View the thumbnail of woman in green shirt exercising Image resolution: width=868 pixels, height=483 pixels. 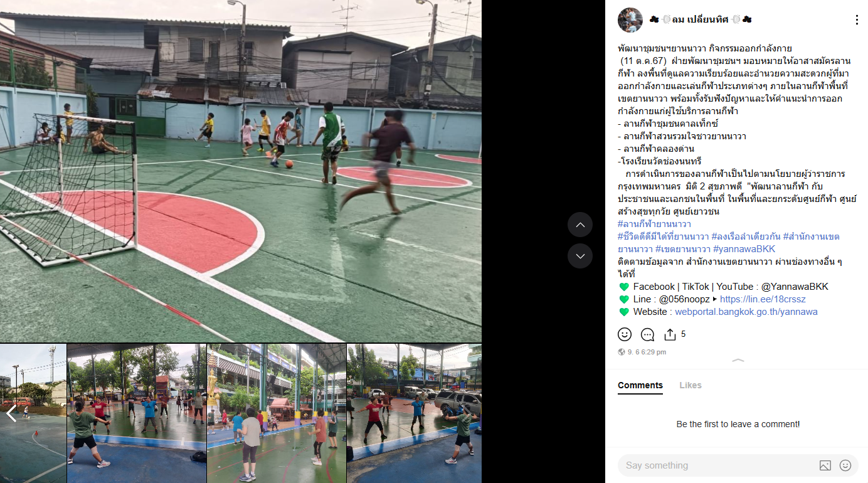click(x=137, y=413)
